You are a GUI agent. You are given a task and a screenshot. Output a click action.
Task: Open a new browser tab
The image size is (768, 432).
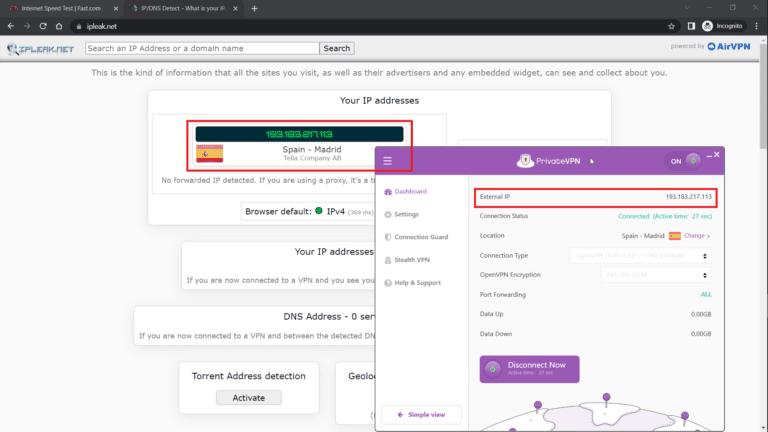(x=254, y=8)
